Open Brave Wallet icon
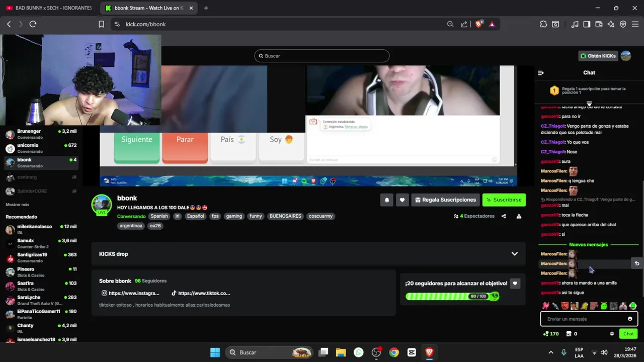This screenshot has height=362, width=644. point(599,24)
